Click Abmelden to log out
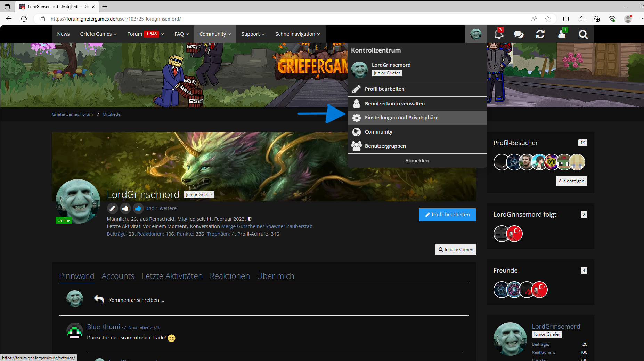Image resolution: width=644 pixels, height=361 pixels. pyautogui.click(x=417, y=161)
